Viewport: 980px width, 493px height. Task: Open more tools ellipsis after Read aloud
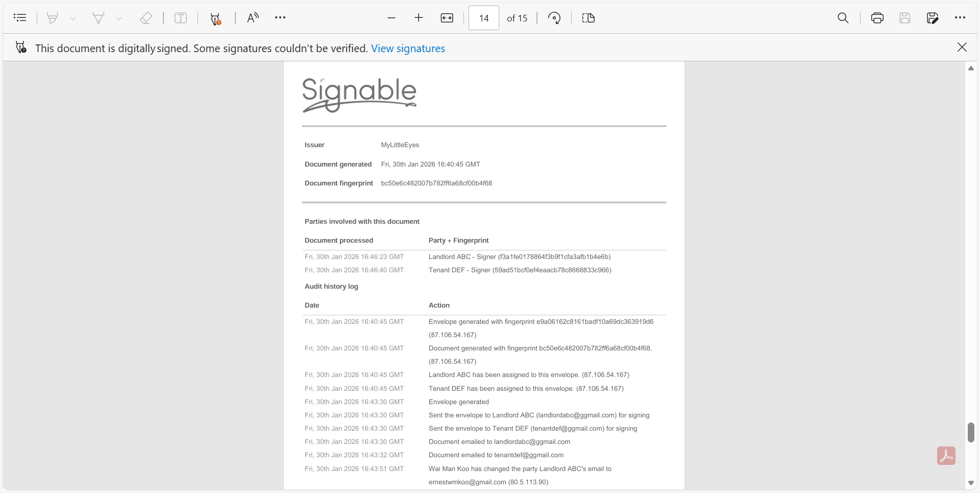(x=280, y=18)
